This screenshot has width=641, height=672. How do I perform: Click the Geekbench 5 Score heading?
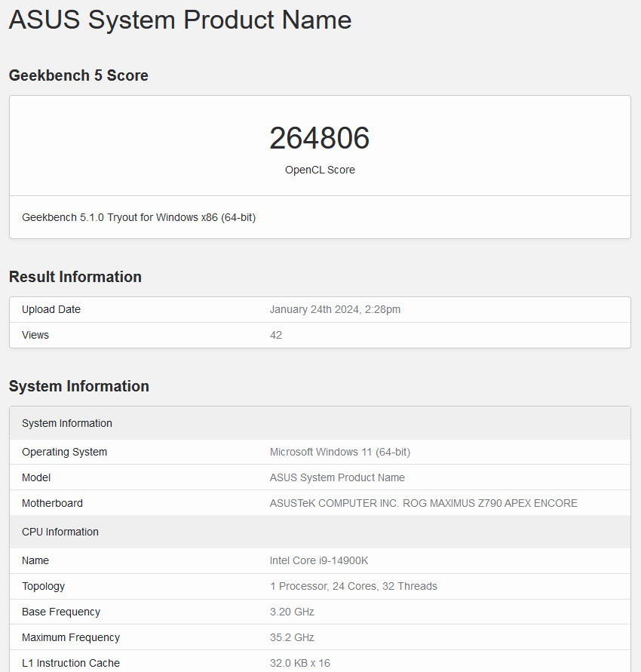(78, 75)
